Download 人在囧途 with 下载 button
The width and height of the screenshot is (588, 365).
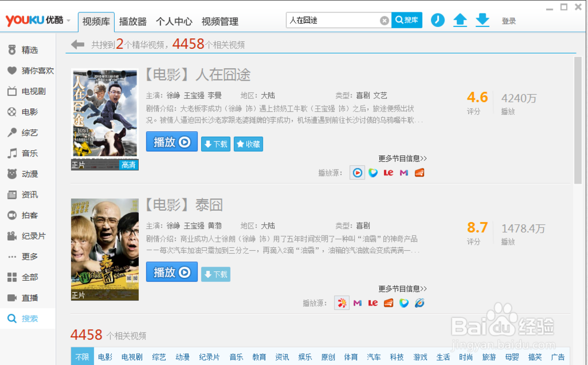click(216, 144)
